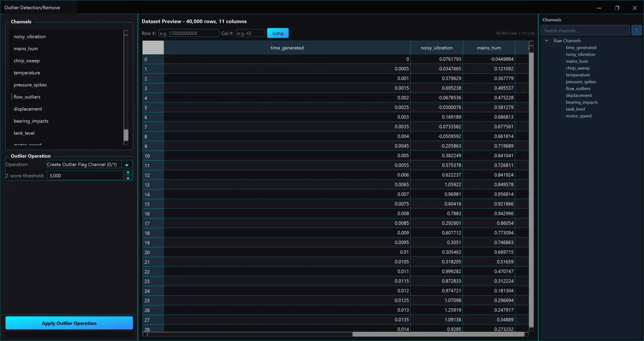644x341 pixels.
Task: Select pressure_spikes in left Channels list
Action: point(67,85)
